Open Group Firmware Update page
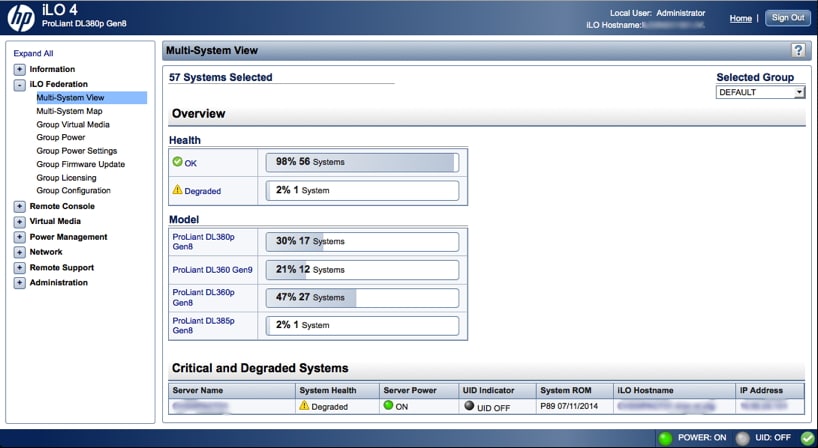Screen dimensions: 818x448 [x=80, y=164]
